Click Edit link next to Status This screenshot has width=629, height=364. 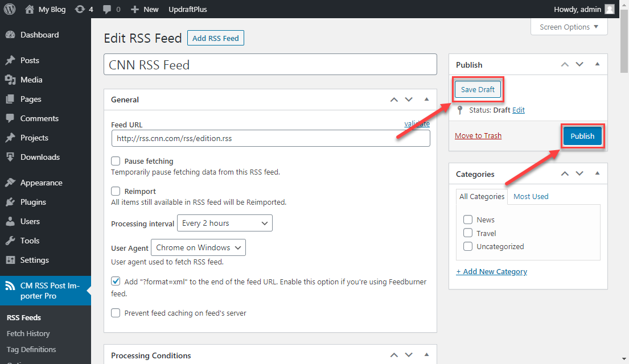coord(518,110)
